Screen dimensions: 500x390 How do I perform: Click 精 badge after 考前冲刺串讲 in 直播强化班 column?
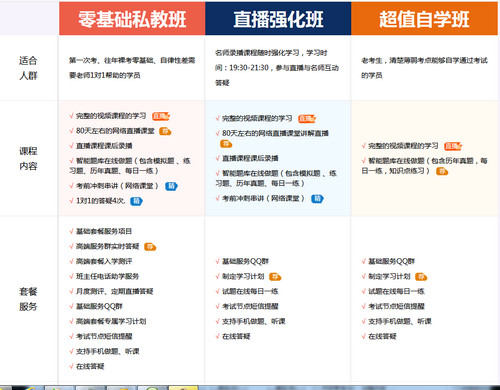(317, 199)
